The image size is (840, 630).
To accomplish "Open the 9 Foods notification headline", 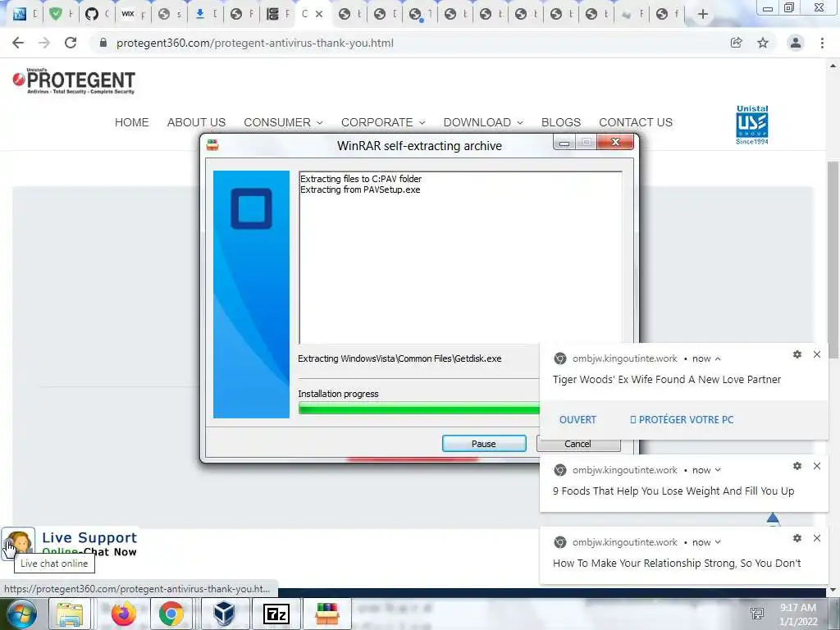I will 673,491.
